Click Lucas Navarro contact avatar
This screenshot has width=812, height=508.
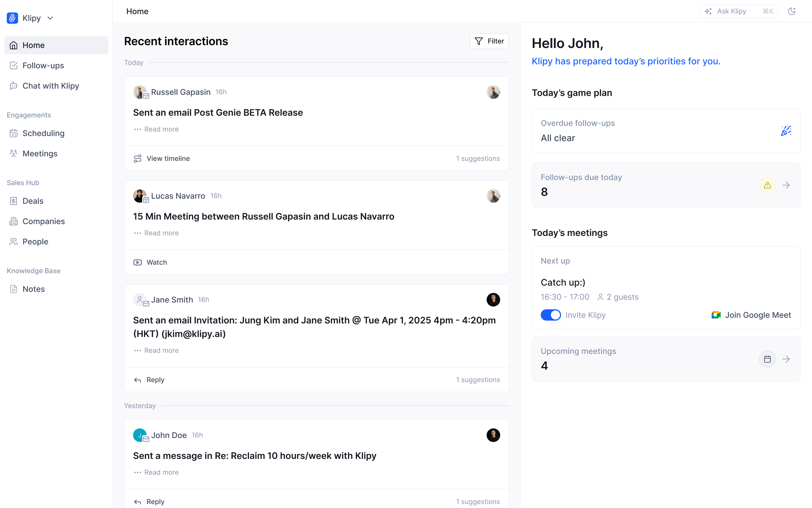[x=140, y=196]
